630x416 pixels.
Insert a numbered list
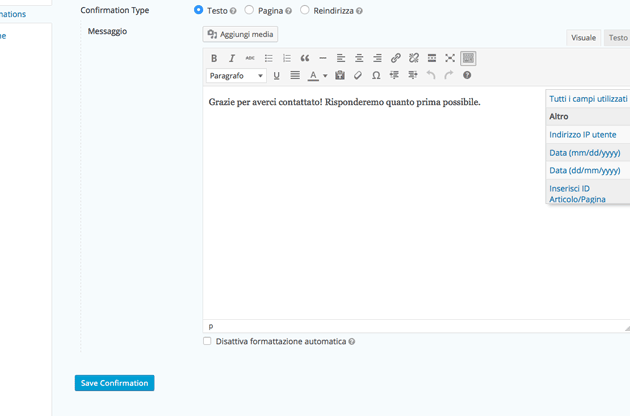click(x=286, y=58)
